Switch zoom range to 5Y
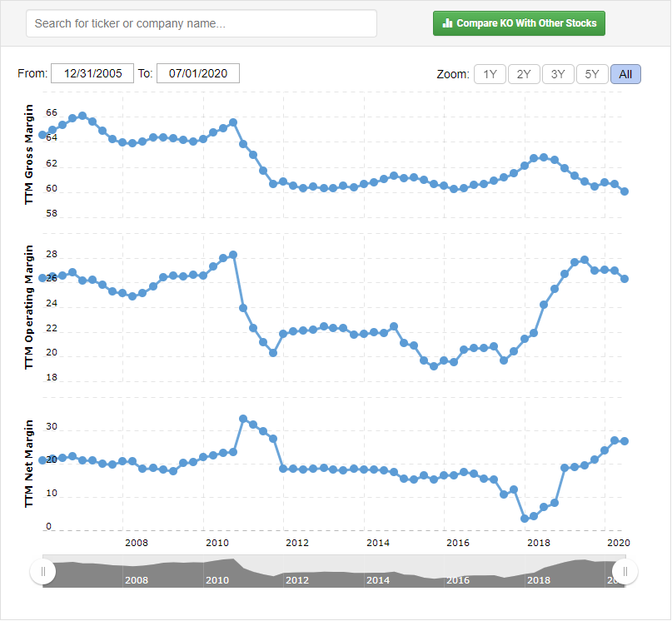This screenshot has width=672, height=621. pos(592,74)
